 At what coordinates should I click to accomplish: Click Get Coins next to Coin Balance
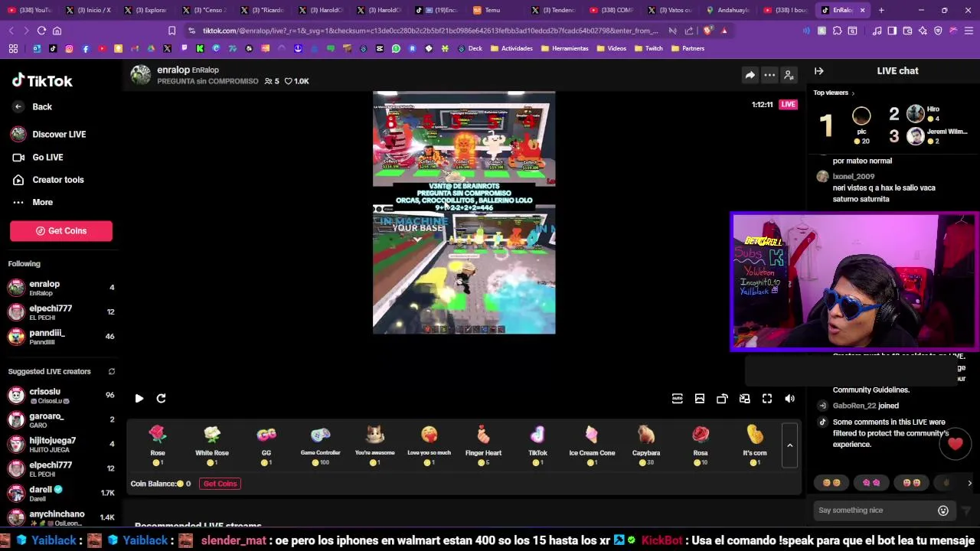(x=220, y=484)
